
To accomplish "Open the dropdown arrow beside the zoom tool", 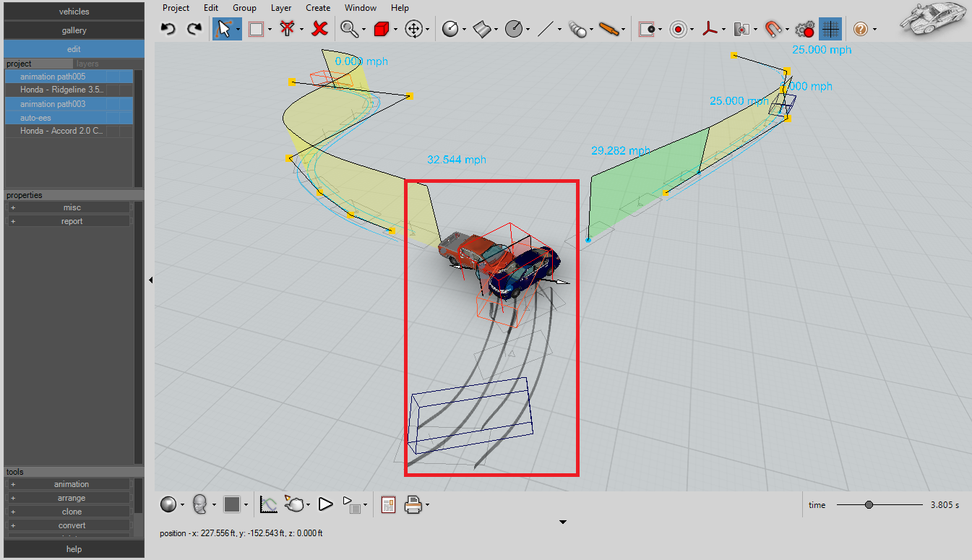I will coord(364,30).
